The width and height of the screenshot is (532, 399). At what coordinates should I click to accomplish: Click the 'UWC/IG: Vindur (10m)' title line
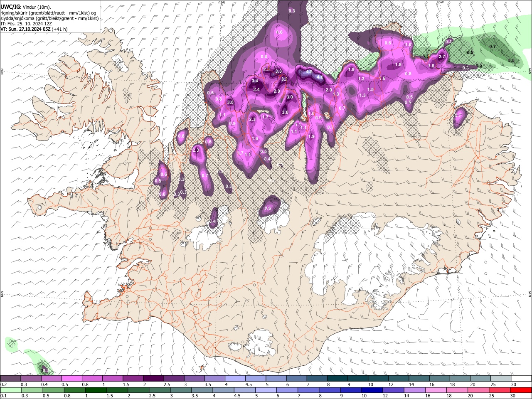pos(26,7)
